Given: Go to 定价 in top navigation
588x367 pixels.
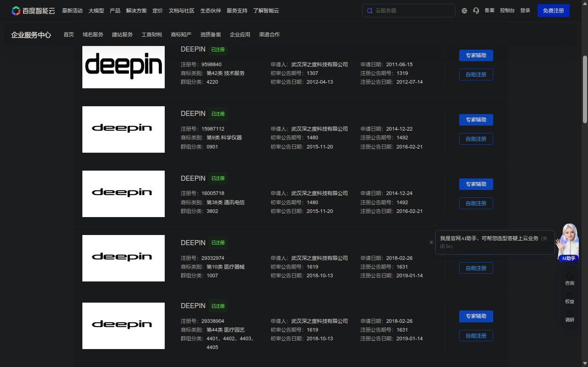Looking at the screenshot, I should click(x=157, y=11).
